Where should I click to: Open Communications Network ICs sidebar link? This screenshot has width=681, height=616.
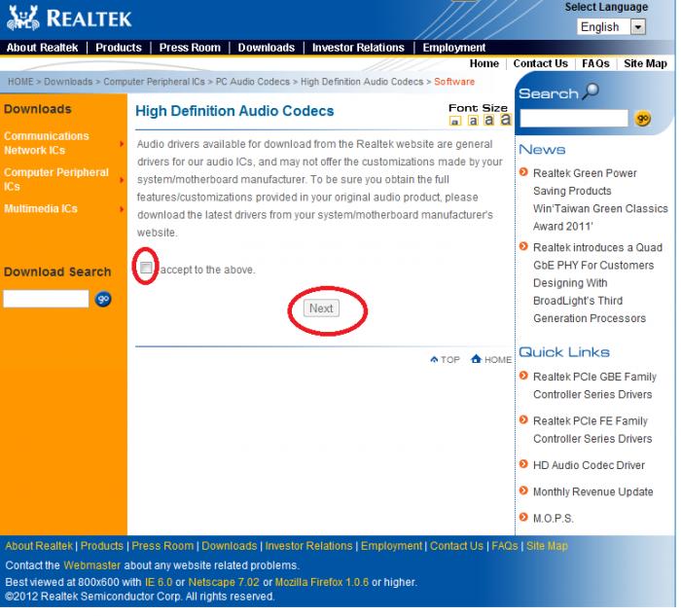[x=47, y=143]
